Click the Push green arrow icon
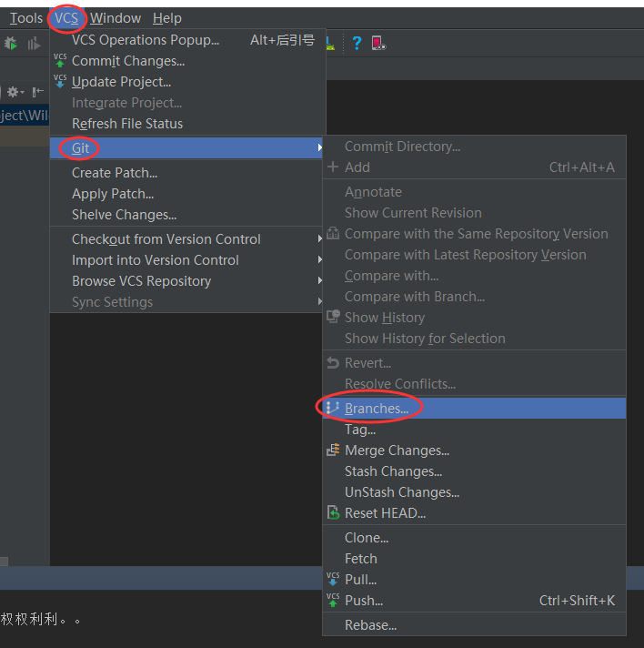644x648 pixels. (x=333, y=600)
